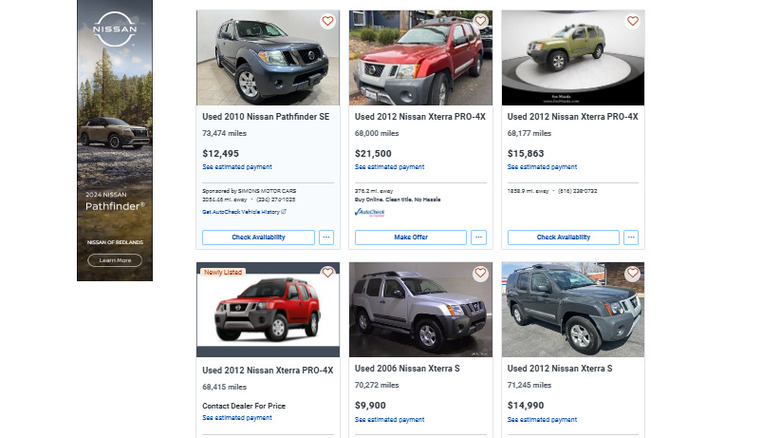780x438 pixels.
Task: Check Availability for the 2010 Pathfinder SE
Action: point(258,237)
